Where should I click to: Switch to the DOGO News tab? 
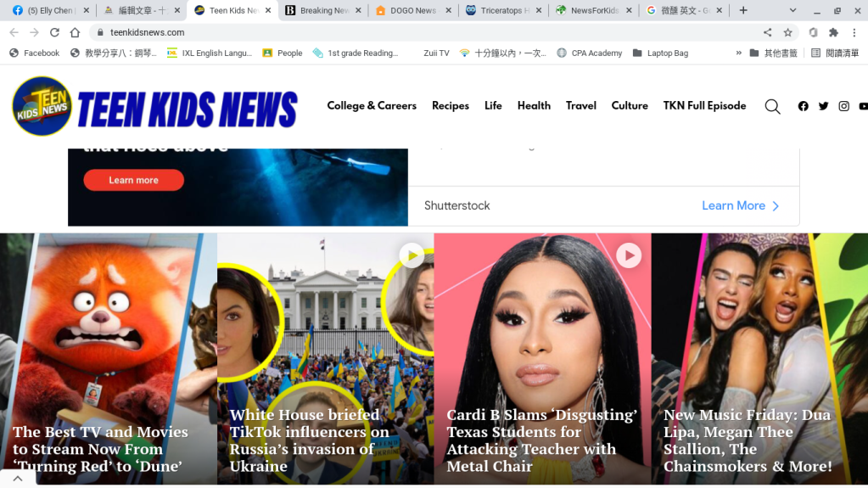point(406,10)
